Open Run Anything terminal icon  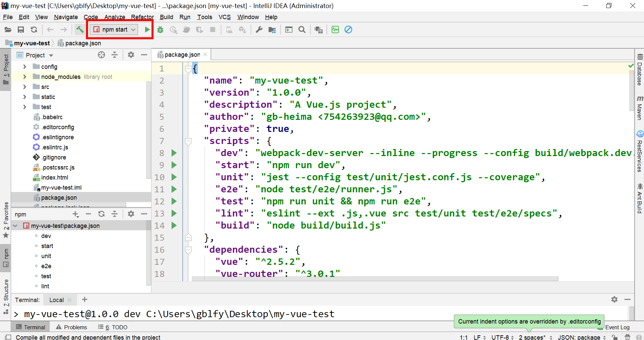coord(289,30)
